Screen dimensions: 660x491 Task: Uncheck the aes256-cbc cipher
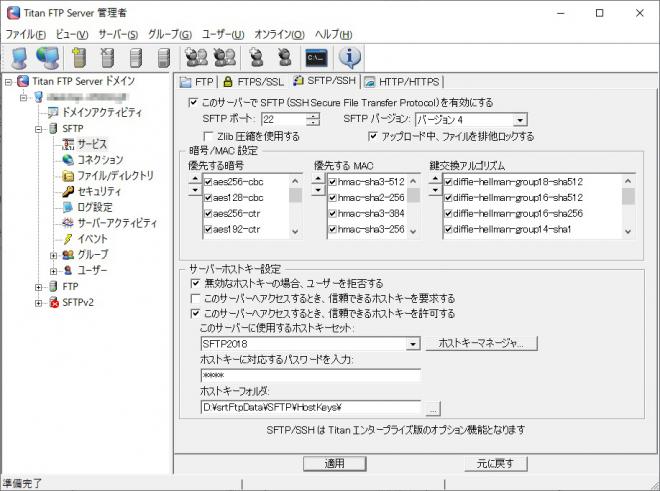(208, 182)
